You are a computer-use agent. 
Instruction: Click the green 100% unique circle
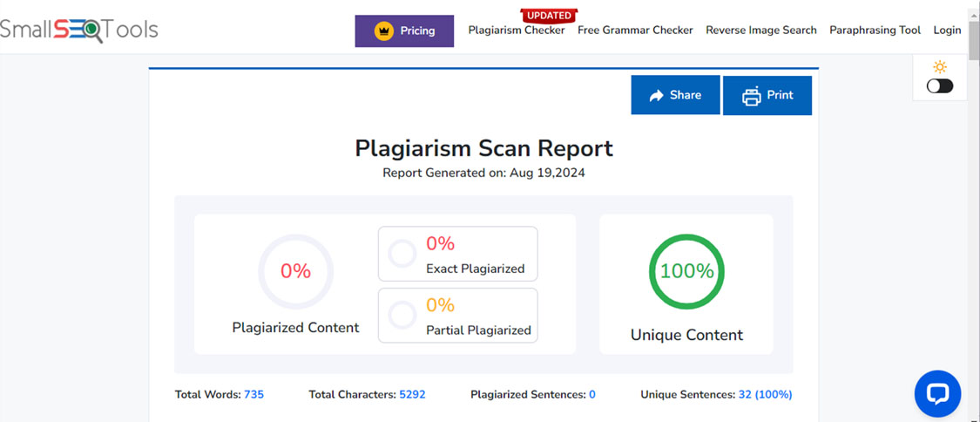click(x=686, y=271)
